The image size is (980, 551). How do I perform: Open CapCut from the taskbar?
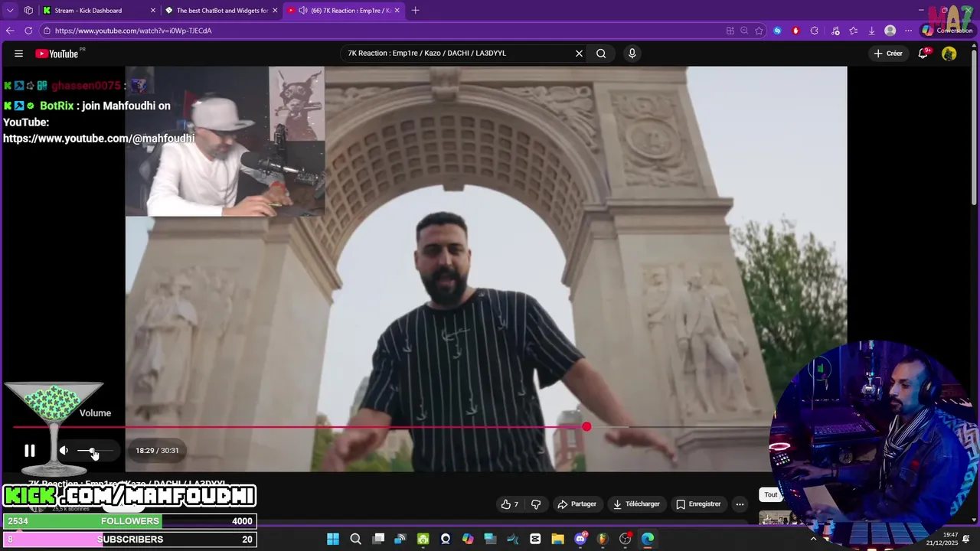535,539
